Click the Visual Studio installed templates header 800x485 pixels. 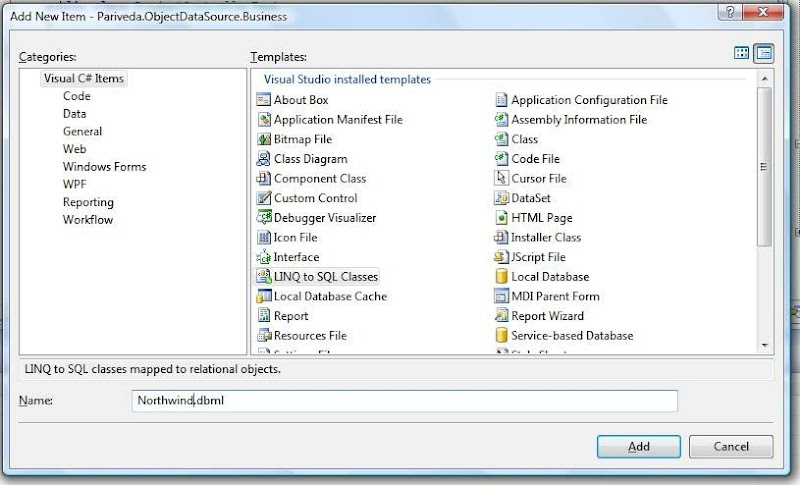click(x=347, y=79)
